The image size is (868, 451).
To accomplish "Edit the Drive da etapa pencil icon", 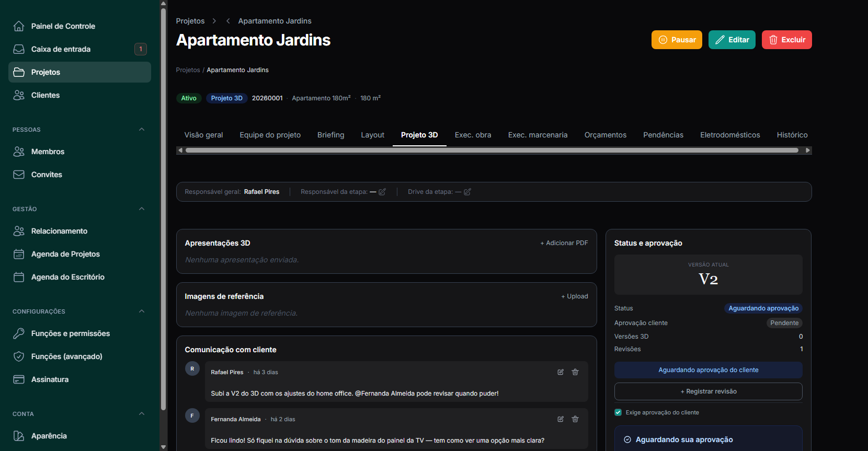I will click(x=467, y=192).
